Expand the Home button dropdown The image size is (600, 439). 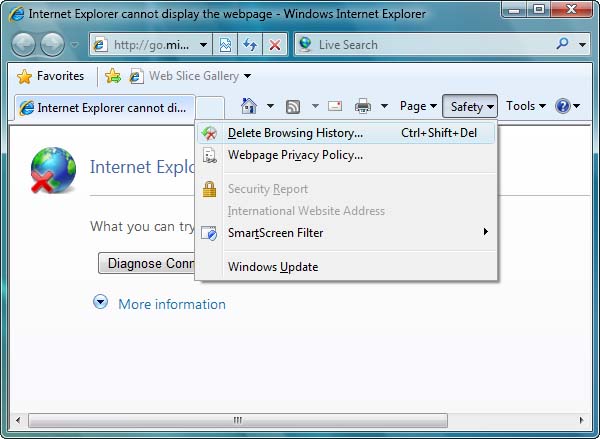coord(270,106)
